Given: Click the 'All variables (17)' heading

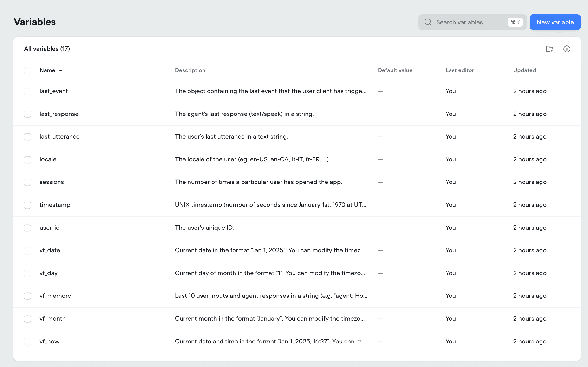Looking at the screenshot, I should [47, 49].
